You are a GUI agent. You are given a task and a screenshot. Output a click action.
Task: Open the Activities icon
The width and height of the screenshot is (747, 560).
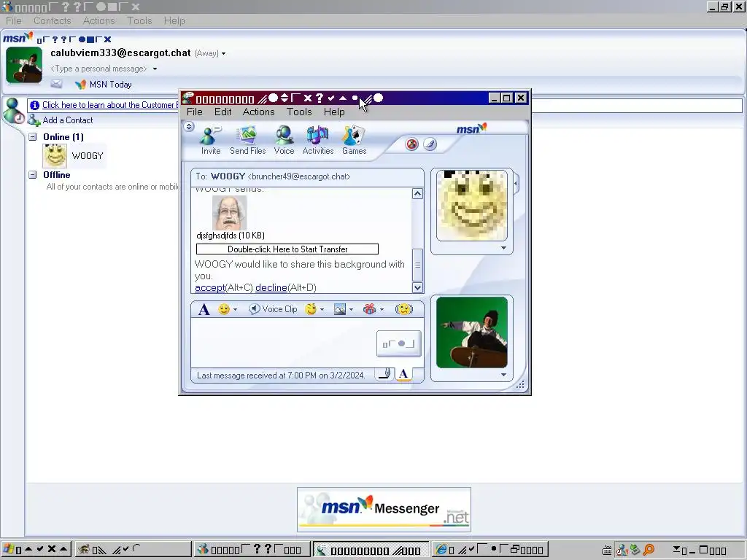coord(318,141)
